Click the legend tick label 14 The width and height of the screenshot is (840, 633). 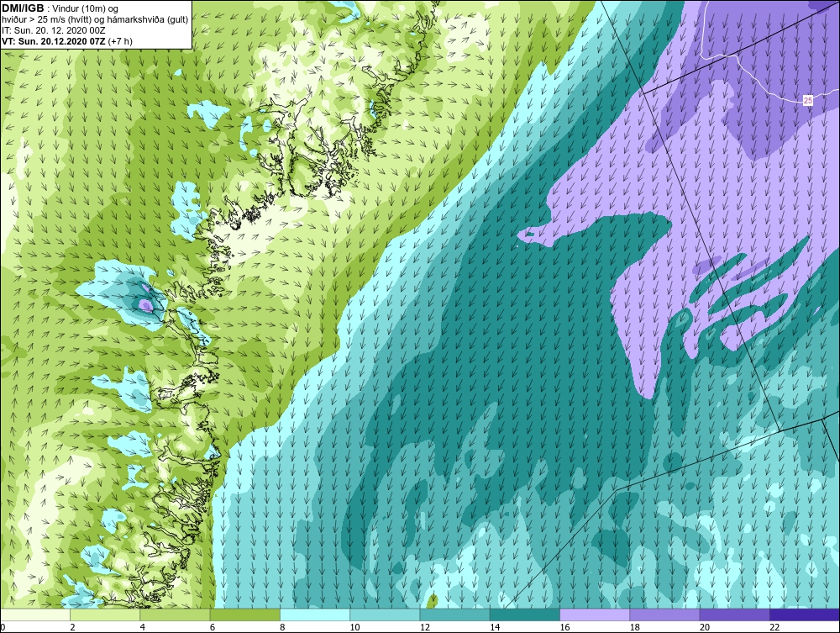(x=495, y=627)
